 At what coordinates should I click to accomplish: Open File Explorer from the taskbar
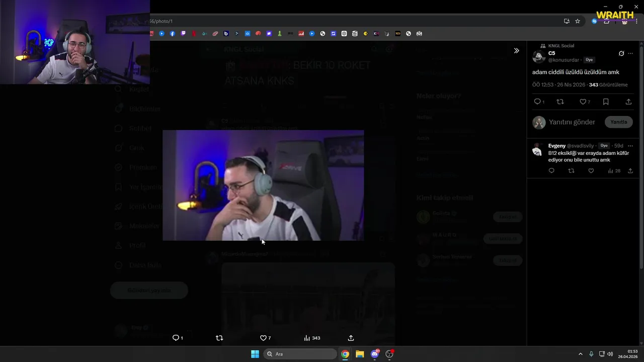(x=360, y=354)
